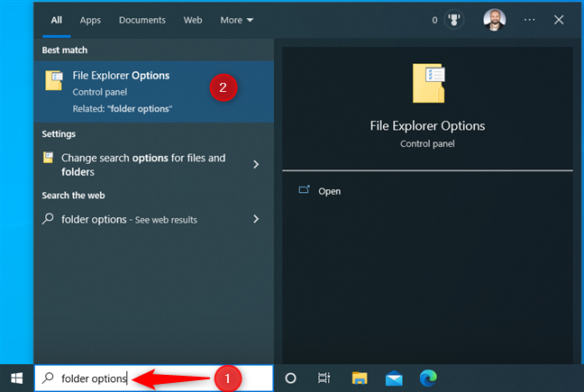Click the File Explorer Options title in preview
Viewport: 584px width, 392px height.
click(427, 126)
